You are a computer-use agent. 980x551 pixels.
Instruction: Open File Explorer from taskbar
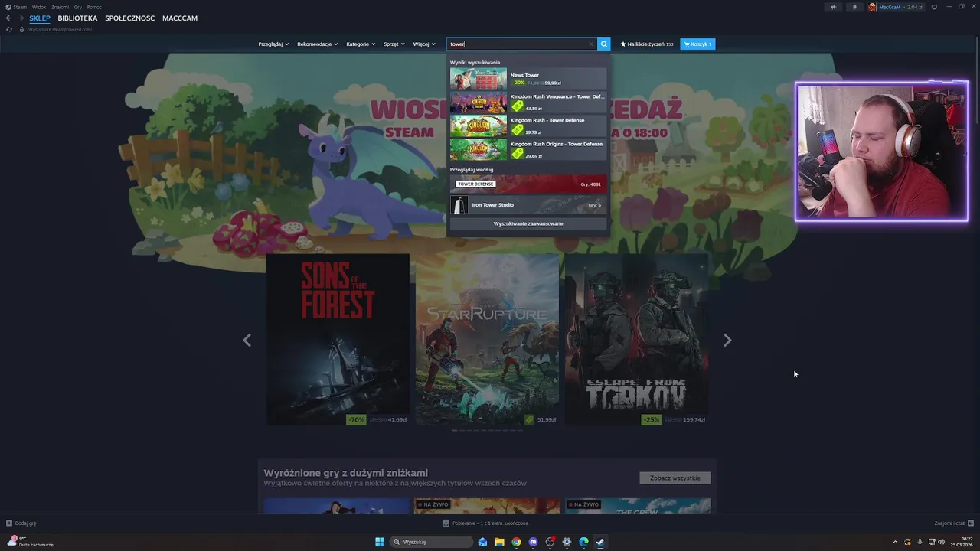tap(499, 542)
